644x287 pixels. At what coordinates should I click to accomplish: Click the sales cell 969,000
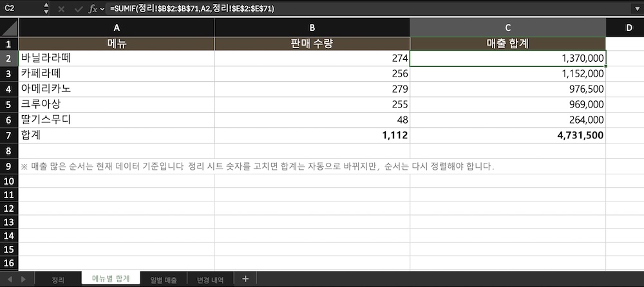[x=508, y=104]
